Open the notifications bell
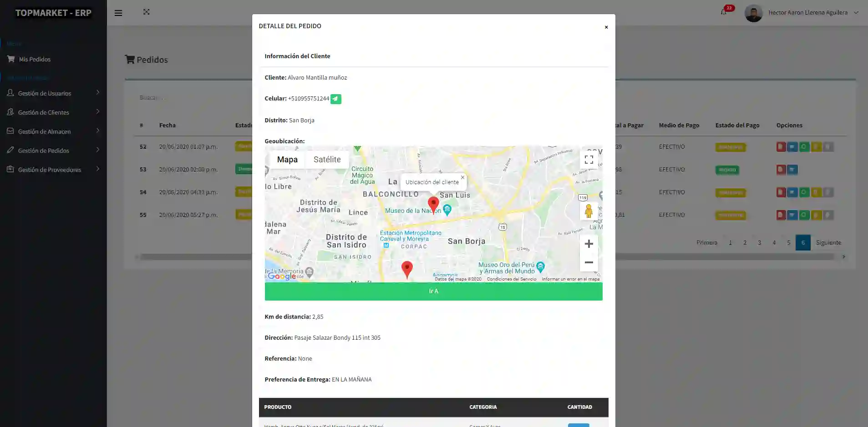This screenshot has width=868, height=427. [723, 12]
